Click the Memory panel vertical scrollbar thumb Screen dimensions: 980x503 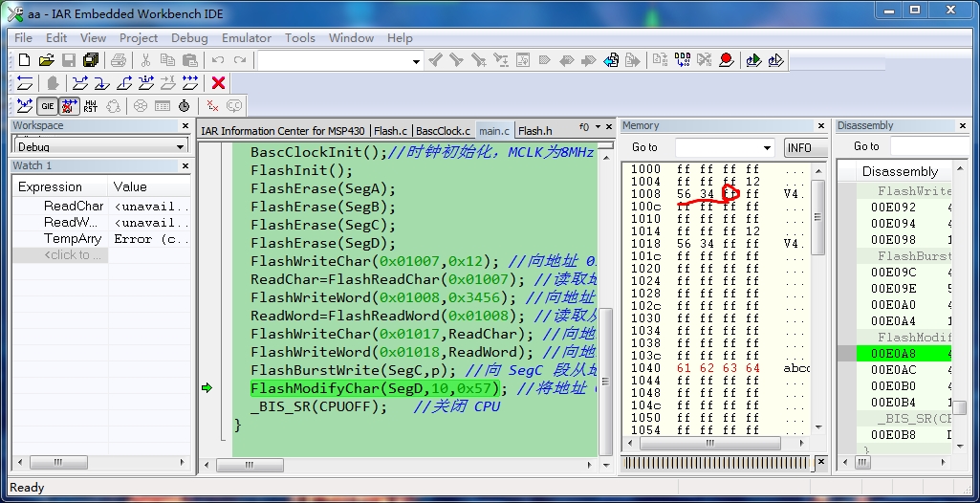(818, 217)
